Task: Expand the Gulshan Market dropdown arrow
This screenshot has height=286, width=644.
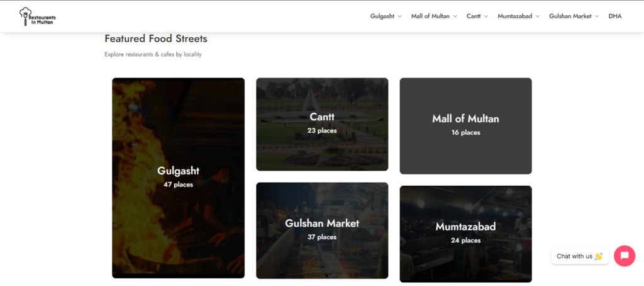Action: (x=597, y=16)
